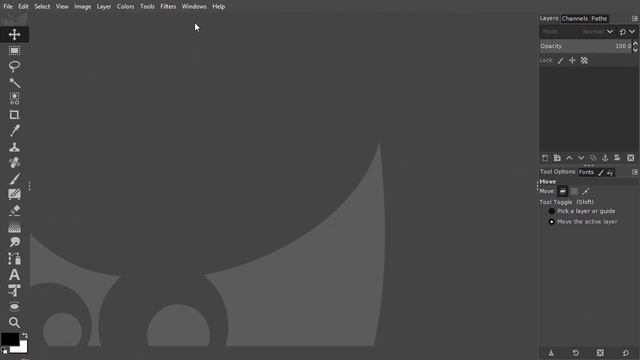This screenshot has height=360, width=640.
Task: Select the Gradient tool
Action: click(x=14, y=227)
